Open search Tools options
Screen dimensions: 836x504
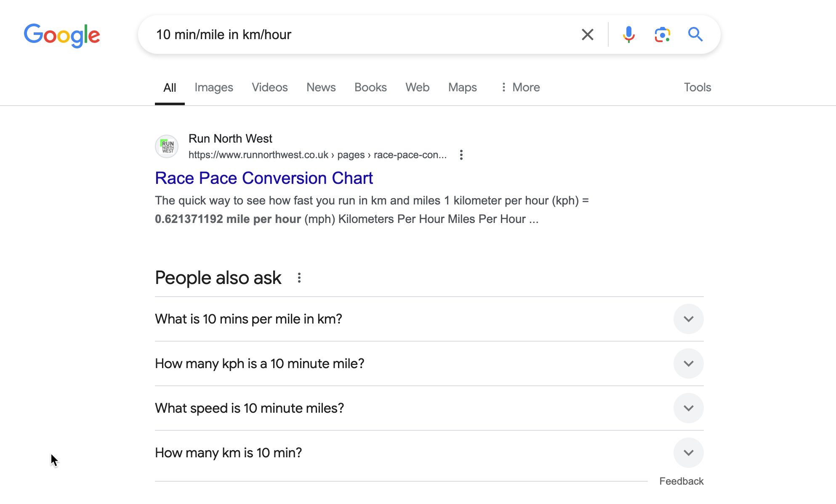pos(698,88)
